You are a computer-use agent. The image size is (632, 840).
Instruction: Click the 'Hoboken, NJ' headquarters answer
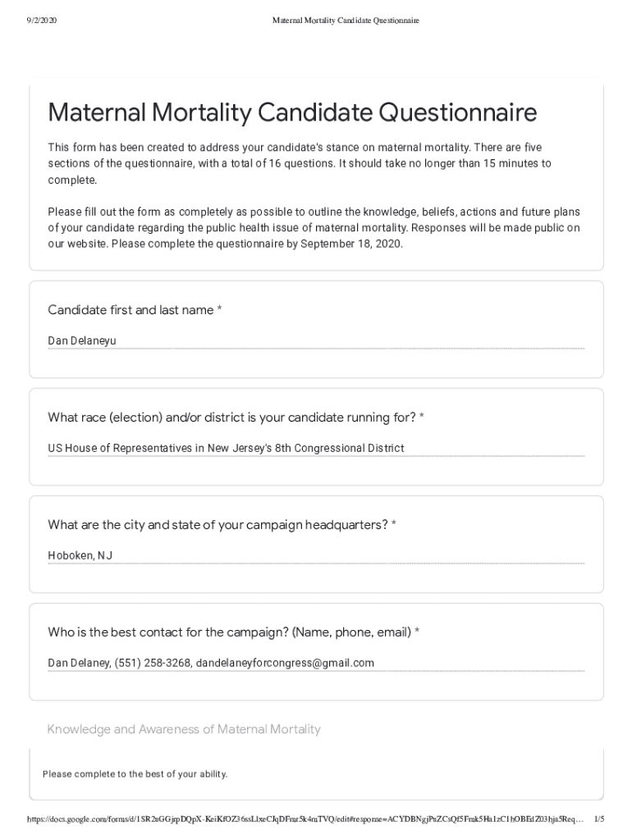click(80, 555)
